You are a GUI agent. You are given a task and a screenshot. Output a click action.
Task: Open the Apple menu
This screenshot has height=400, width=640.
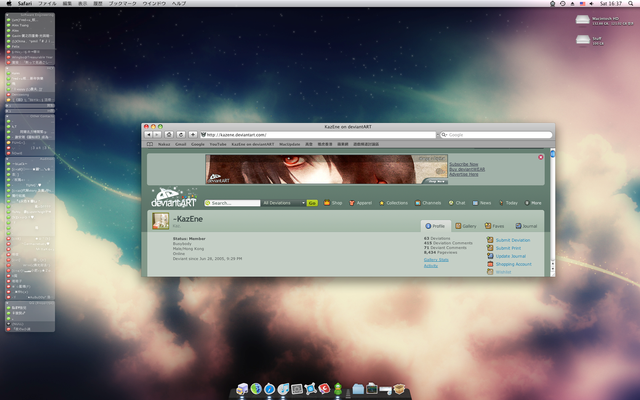coord(9,3)
